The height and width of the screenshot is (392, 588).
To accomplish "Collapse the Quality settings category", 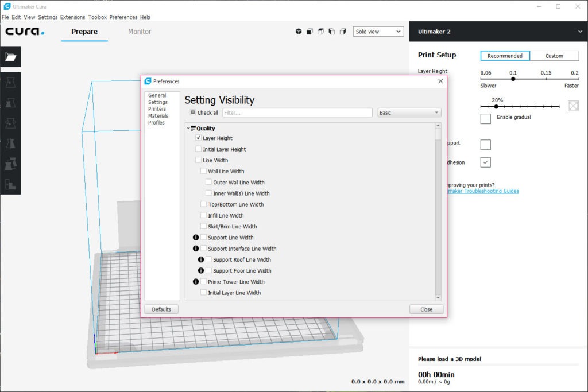I will click(x=188, y=128).
